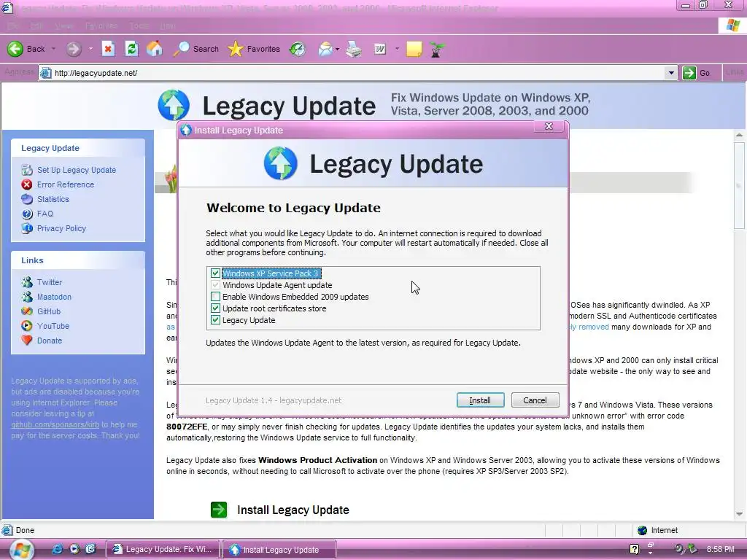This screenshot has width=747, height=560.
Task: Enable Windows Embedded 2009 updates checkbox
Action: point(215,297)
